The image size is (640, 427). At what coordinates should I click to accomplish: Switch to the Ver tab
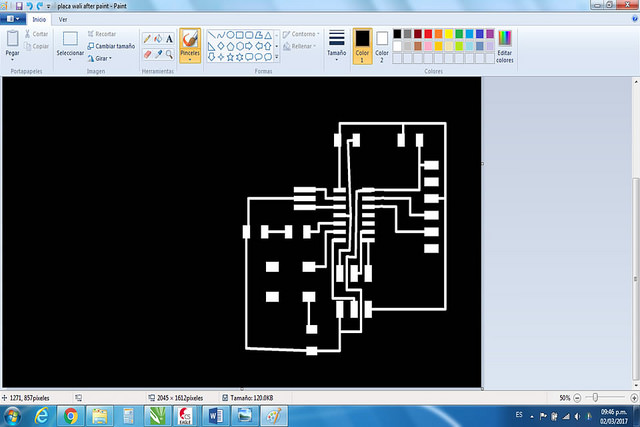coord(63,19)
